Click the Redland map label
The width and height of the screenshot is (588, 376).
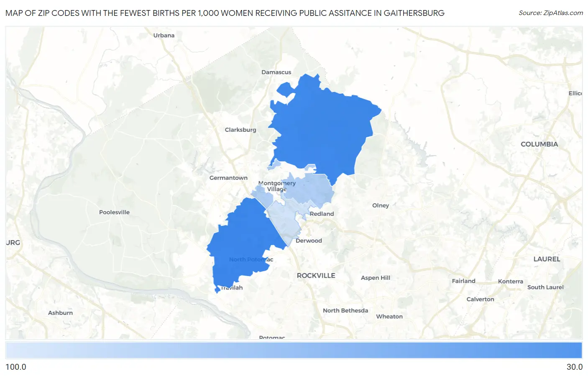click(x=322, y=214)
